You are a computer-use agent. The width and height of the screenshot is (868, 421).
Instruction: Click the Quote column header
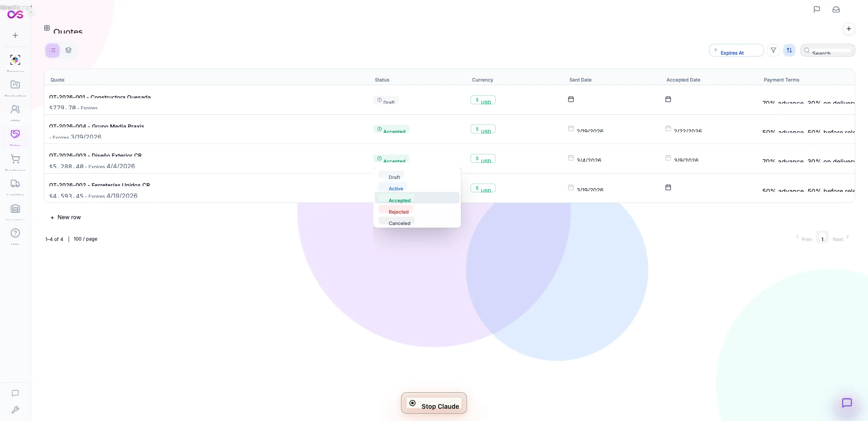[x=57, y=80]
